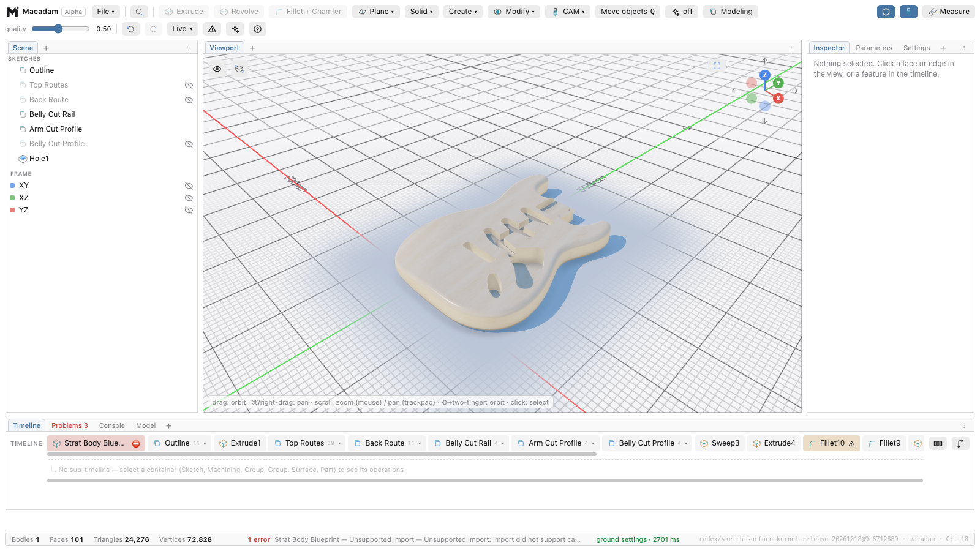The width and height of the screenshot is (980, 551).
Task: Show the hidden Back Route sketch
Action: [189, 100]
